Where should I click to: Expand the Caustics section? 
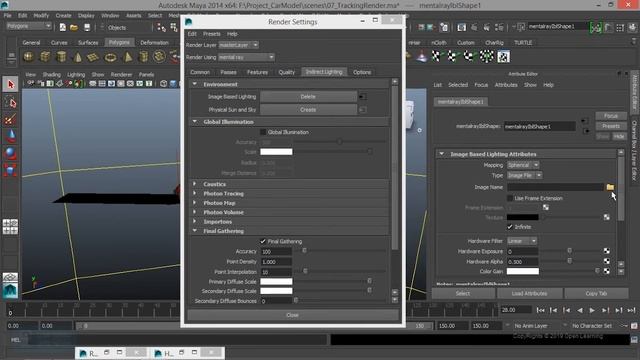[195, 184]
